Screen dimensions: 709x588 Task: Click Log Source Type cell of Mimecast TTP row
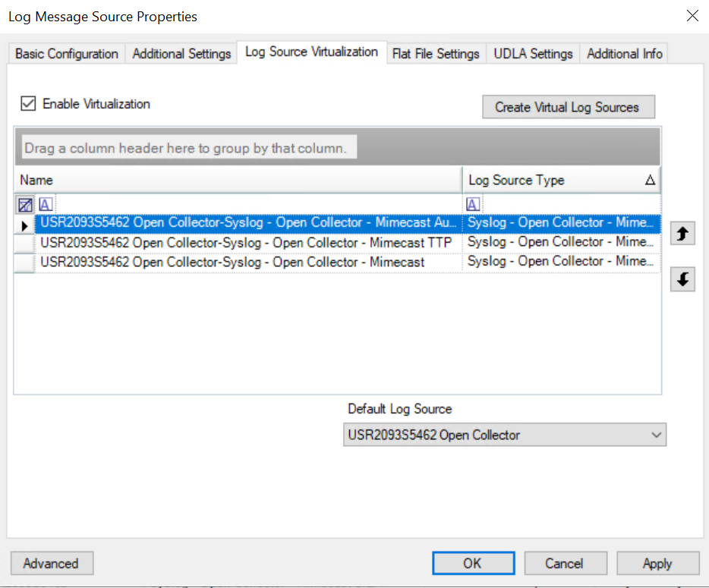[561, 242]
